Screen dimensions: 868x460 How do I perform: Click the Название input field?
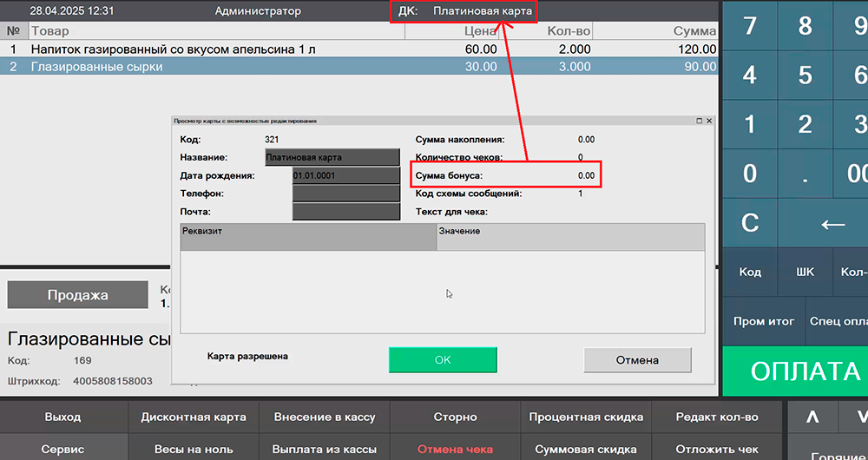coord(332,157)
